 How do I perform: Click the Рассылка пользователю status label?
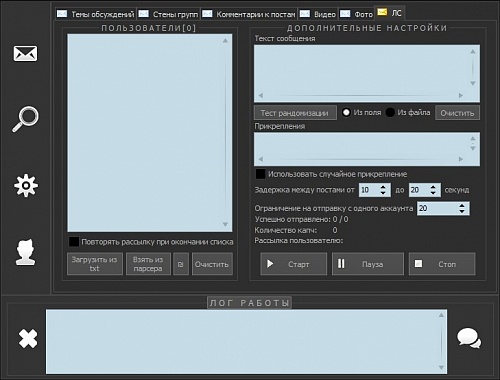pyautogui.click(x=299, y=240)
